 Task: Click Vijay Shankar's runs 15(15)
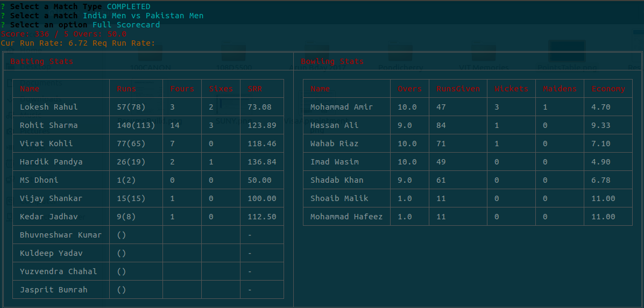point(131,198)
